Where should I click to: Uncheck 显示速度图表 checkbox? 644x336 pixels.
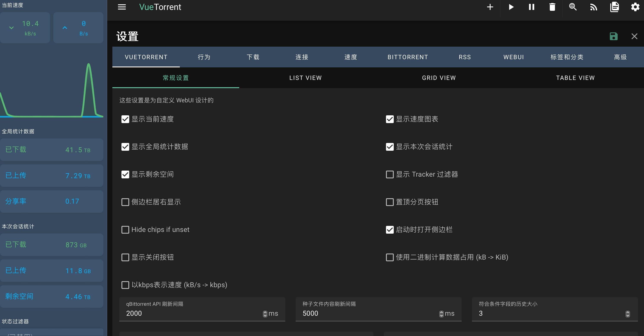[390, 119]
